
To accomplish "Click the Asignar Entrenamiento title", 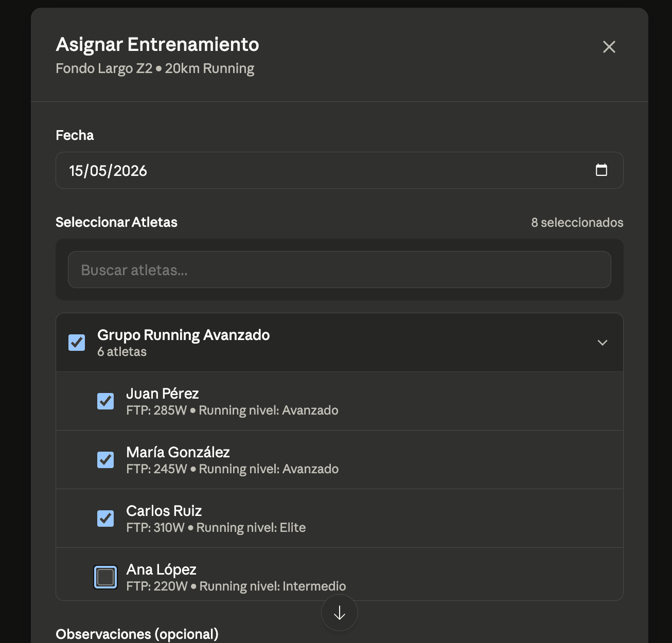I will pyautogui.click(x=157, y=45).
